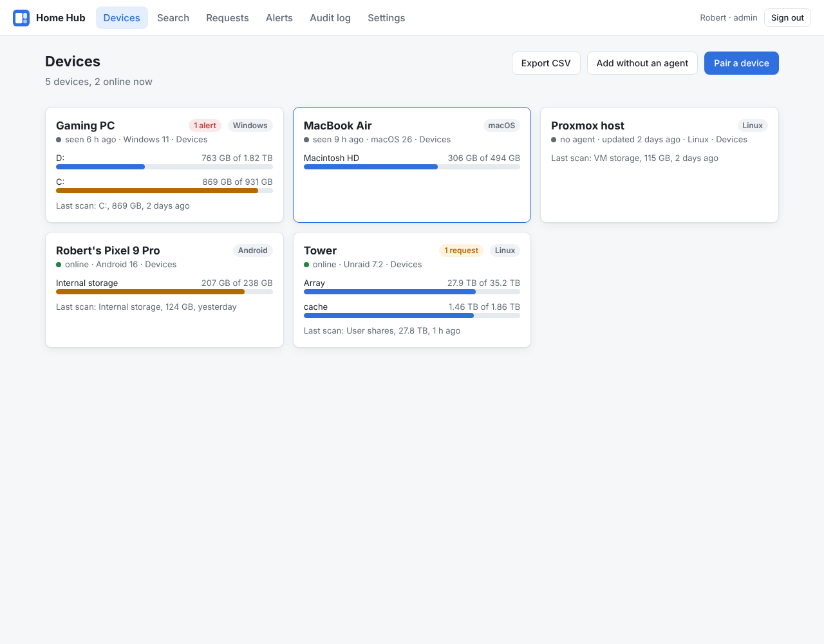Image resolution: width=824 pixels, height=644 pixels.
Task: Click the "Robert · admin" user label
Action: pos(729,18)
